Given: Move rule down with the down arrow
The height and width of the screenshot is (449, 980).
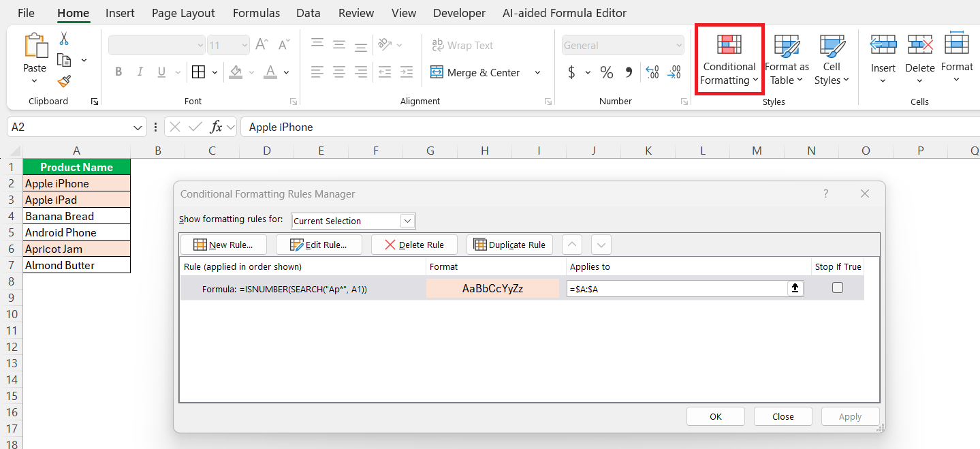Looking at the screenshot, I should tap(601, 245).
